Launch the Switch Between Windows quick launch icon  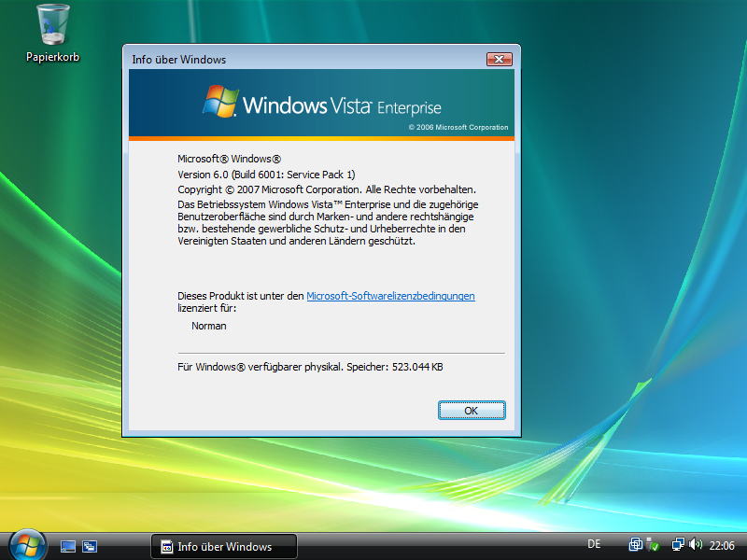89,545
